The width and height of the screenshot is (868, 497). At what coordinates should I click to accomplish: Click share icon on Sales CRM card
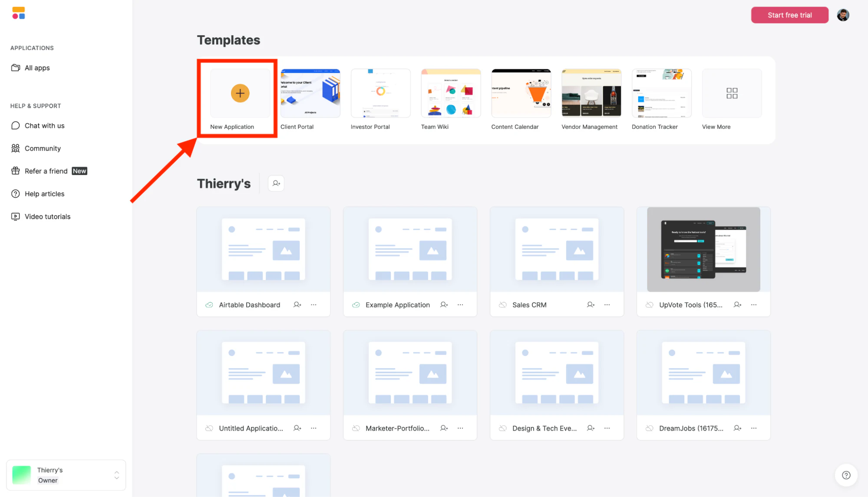[x=591, y=305]
